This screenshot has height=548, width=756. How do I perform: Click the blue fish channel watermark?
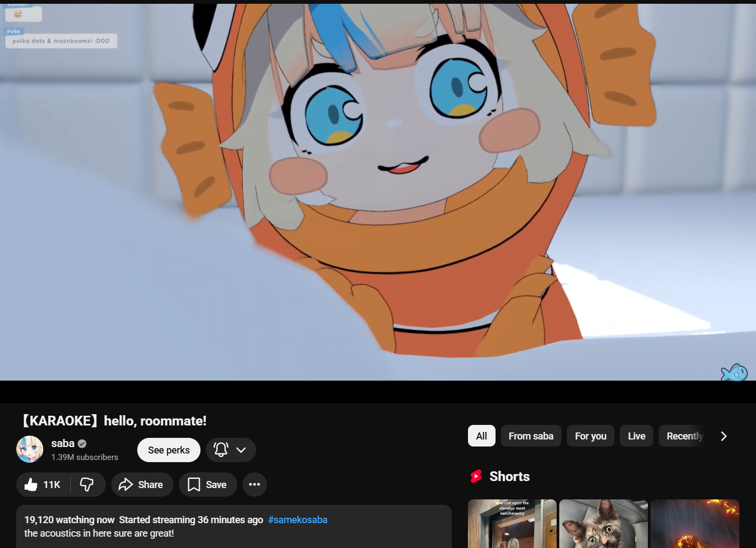(734, 372)
